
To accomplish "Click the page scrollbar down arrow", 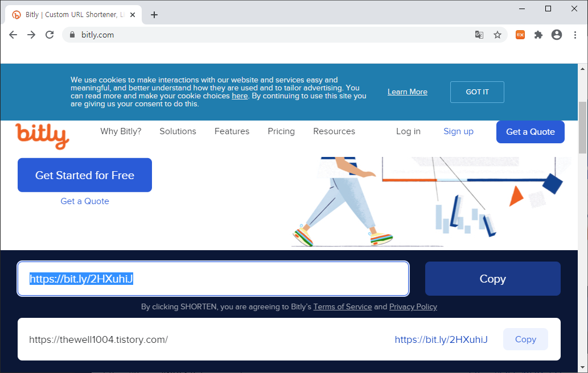I will pos(582,367).
